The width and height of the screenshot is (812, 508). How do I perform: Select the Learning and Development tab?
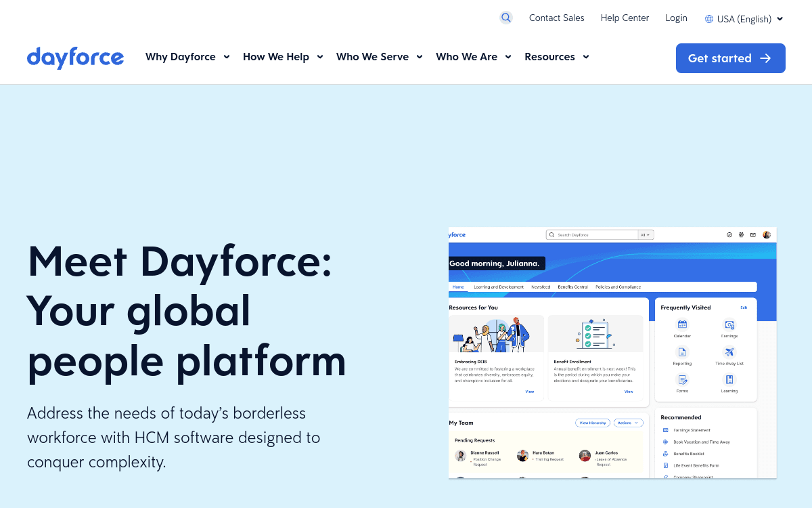tap(499, 287)
